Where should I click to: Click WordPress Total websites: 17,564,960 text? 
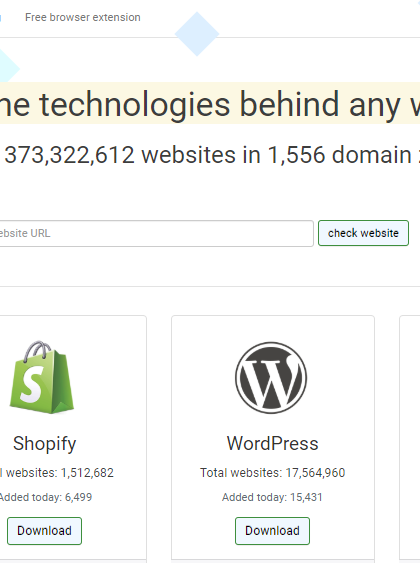coord(272,473)
